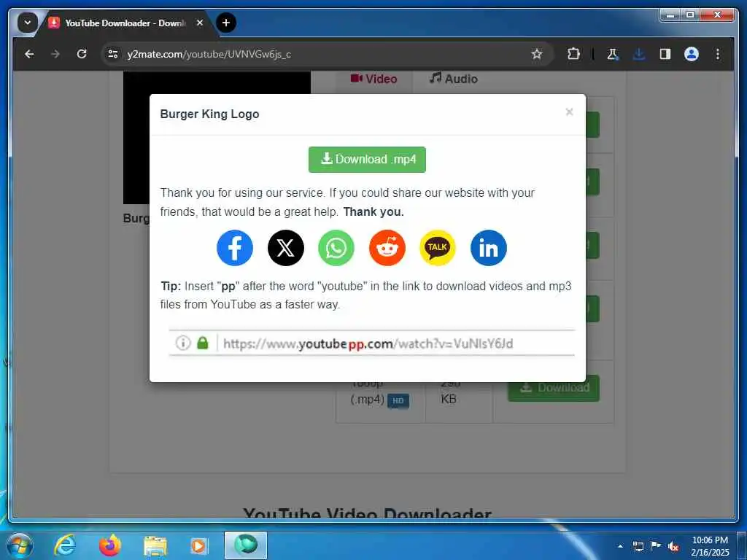Click the bold Thank you. text
The height and width of the screenshot is (560, 747).
pos(373,212)
